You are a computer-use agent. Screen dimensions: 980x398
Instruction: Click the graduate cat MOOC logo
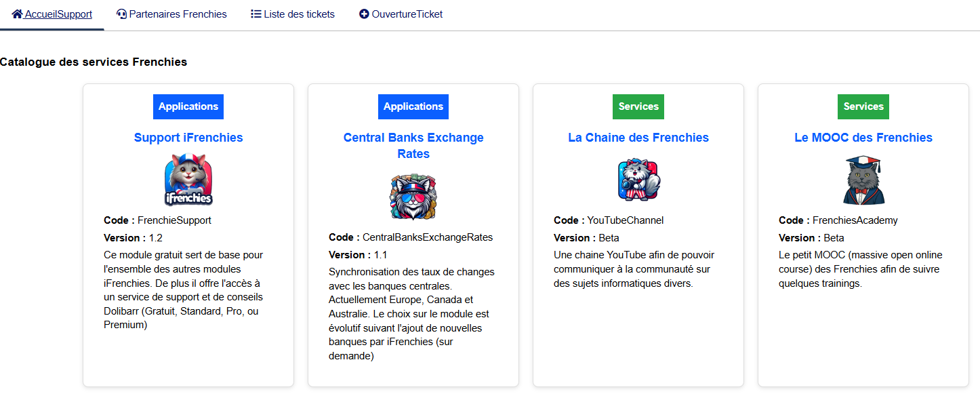pyautogui.click(x=863, y=180)
